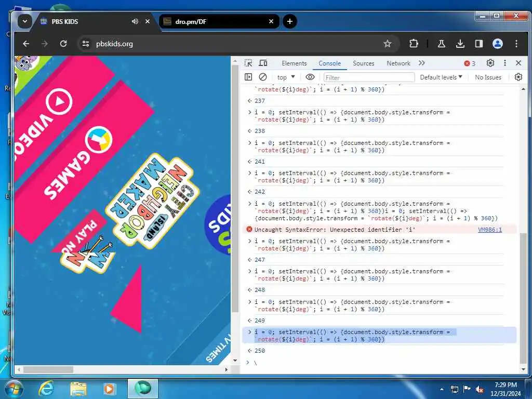
Task: Click the volume icon in system tray
Action: click(x=480, y=390)
